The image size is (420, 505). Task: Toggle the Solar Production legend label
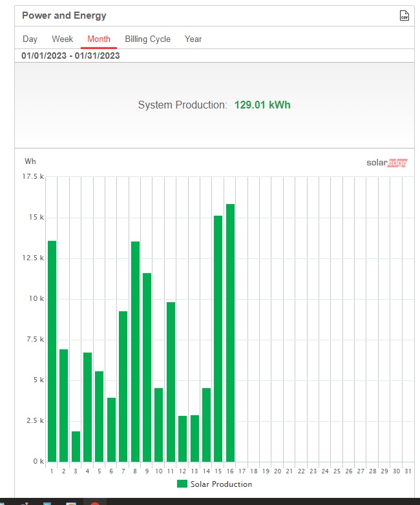221,484
